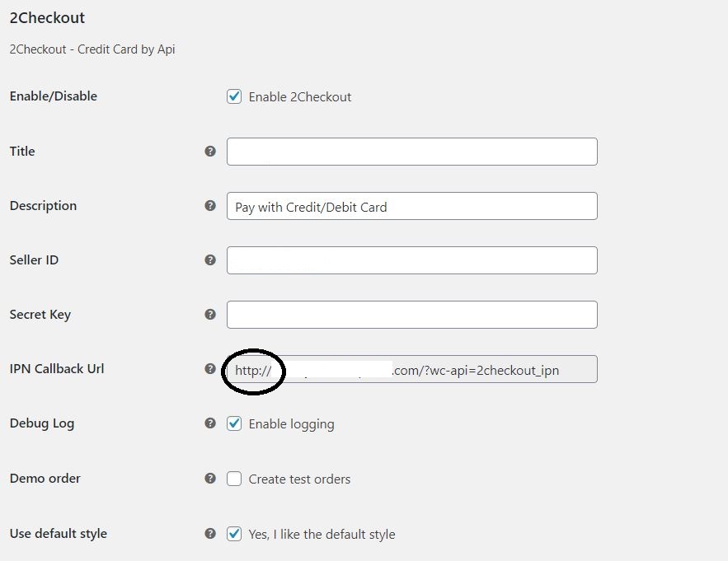
Task: Open the Debug Log help tooltip
Action: click(211, 423)
